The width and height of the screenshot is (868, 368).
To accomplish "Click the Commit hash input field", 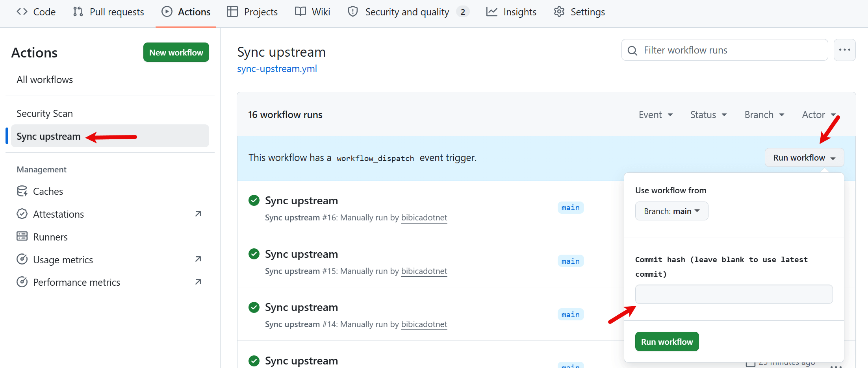I will click(x=734, y=294).
